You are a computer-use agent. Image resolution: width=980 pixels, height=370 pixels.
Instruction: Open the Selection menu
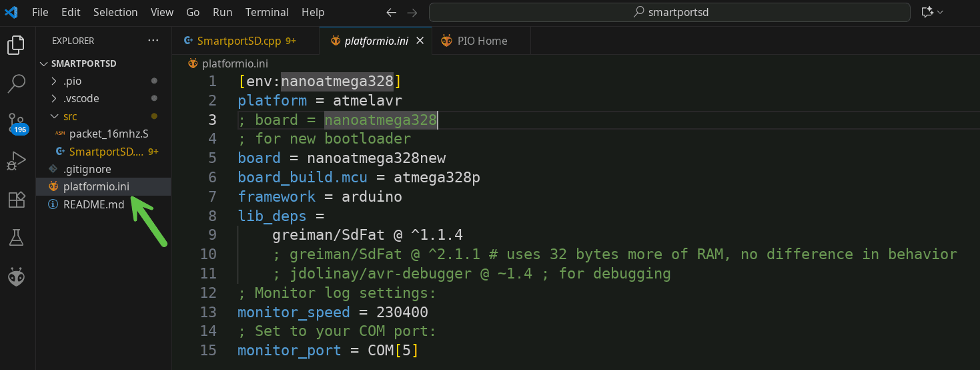pyautogui.click(x=115, y=12)
